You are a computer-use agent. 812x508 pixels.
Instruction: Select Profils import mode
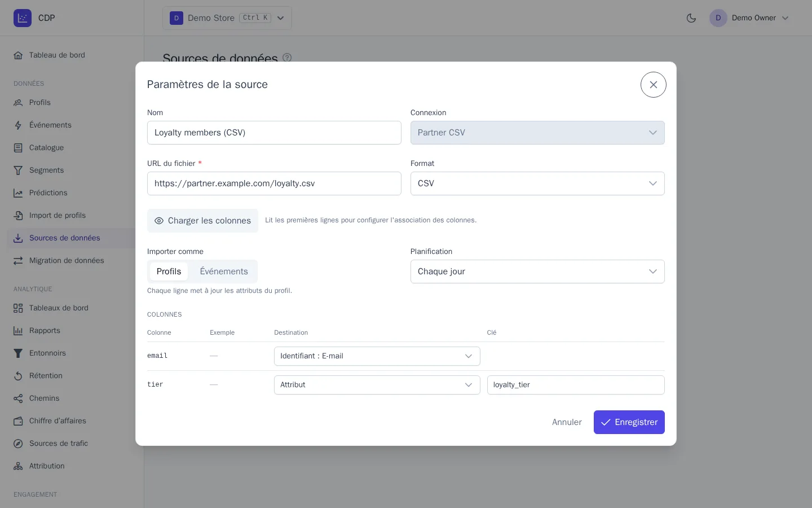click(x=169, y=271)
